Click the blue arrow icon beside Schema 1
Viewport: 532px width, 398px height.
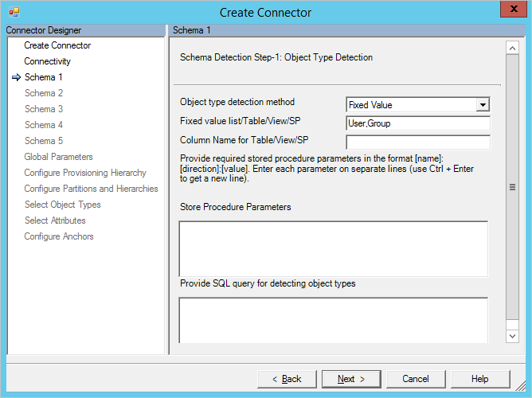(x=16, y=77)
